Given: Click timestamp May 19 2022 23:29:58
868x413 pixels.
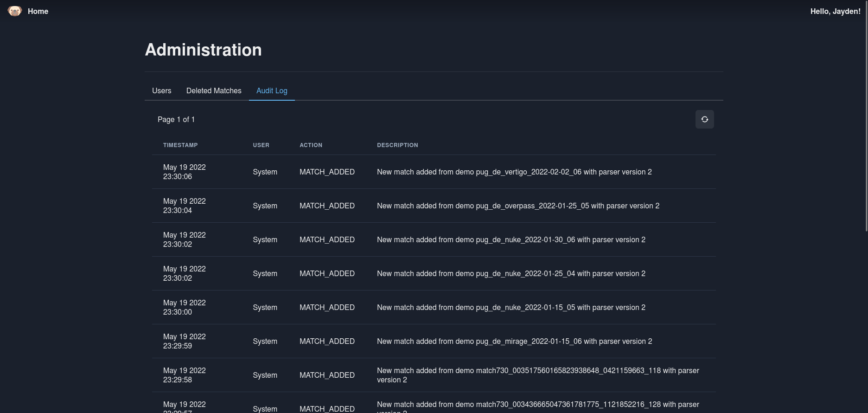Looking at the screenshot, I should pos(185,375).
